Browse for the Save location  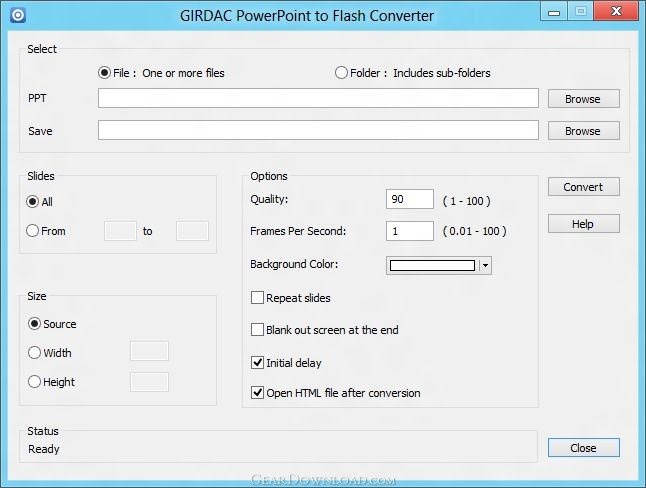tap(583, 131)
